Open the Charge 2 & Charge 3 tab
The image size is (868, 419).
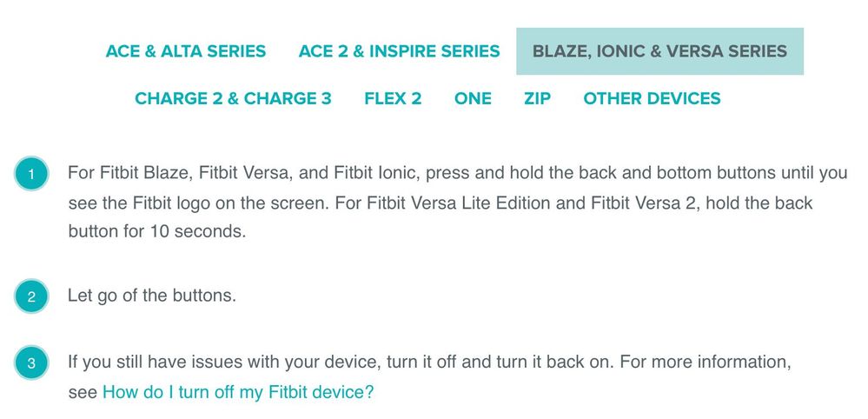tap(233, 98)
